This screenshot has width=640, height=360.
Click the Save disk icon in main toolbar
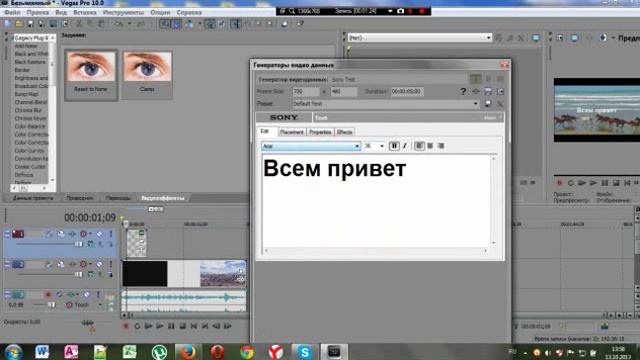pos(30,24)
